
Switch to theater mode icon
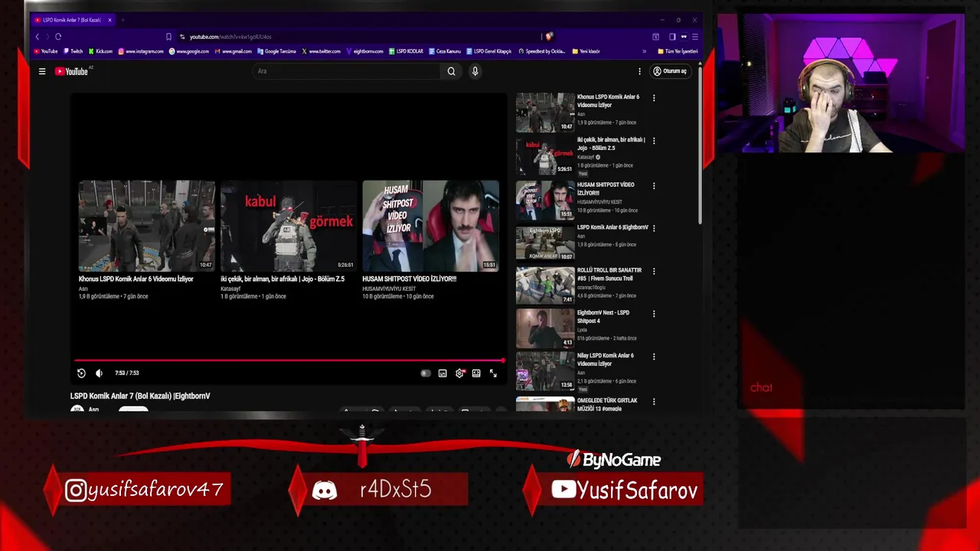click(476, 373)
